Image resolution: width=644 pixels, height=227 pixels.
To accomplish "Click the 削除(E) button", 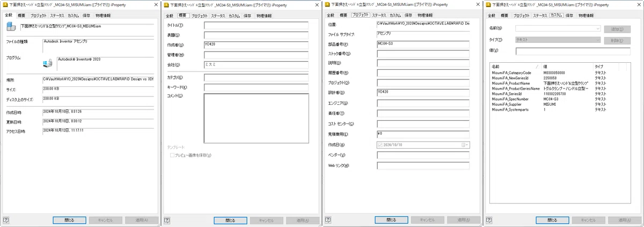I will click(617, 40).
